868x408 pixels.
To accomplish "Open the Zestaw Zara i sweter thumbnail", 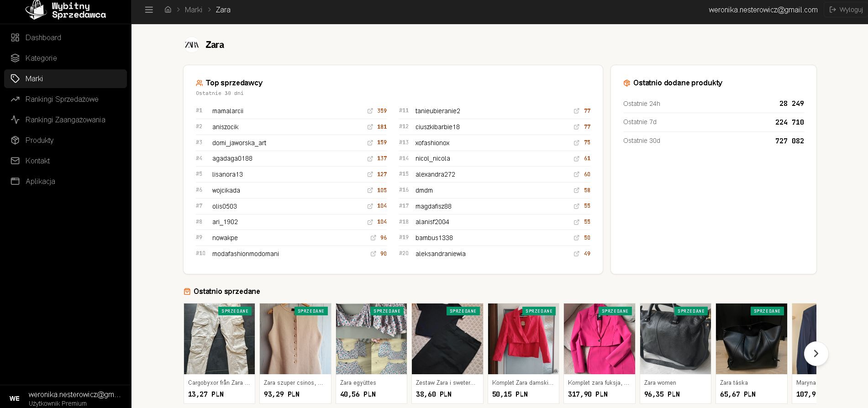I will click(447, 339).
